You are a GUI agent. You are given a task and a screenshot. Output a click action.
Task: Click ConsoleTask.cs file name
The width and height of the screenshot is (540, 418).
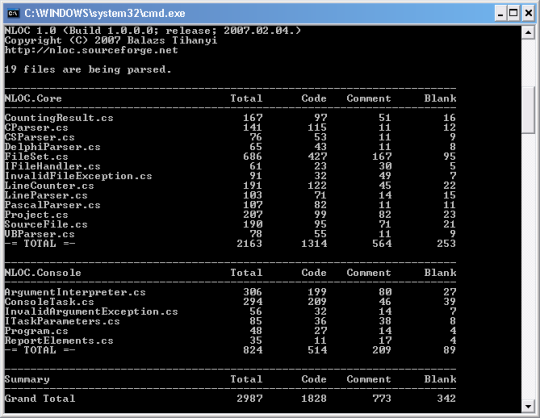click(x=49, y=302)
